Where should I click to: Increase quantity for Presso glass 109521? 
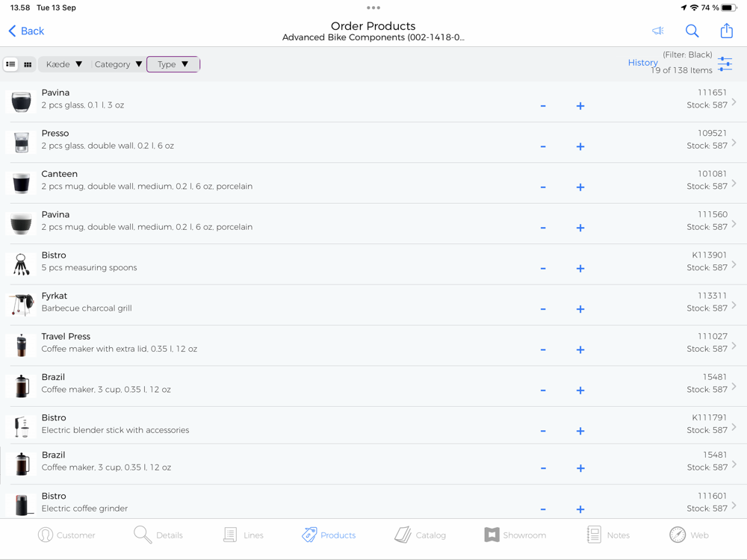tap(580, 146)
